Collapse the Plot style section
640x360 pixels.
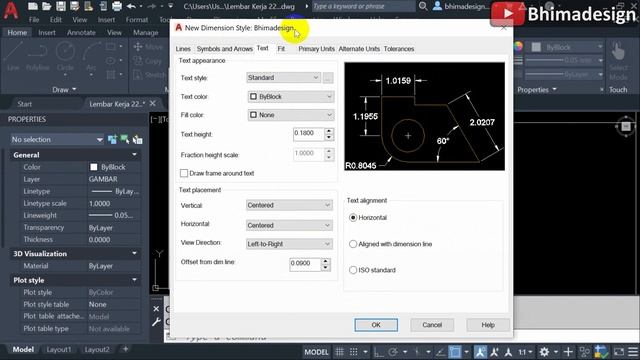pyautogui.click(x=134, y=280)
